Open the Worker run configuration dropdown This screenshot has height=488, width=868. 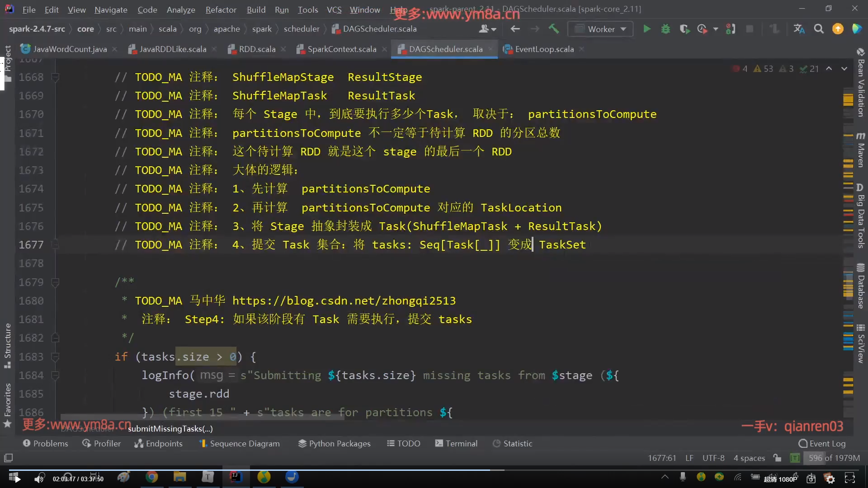point(601,29)
